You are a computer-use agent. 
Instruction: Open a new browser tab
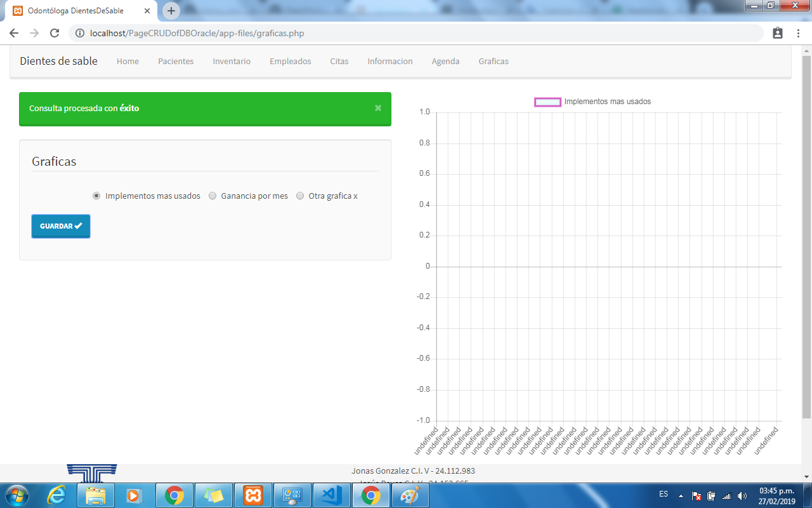pos(171,11)
